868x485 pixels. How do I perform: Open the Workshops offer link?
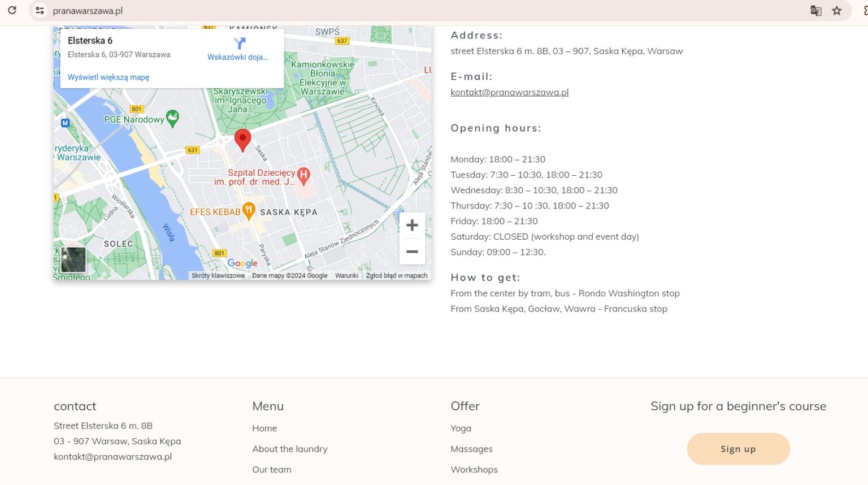(474, 469)
